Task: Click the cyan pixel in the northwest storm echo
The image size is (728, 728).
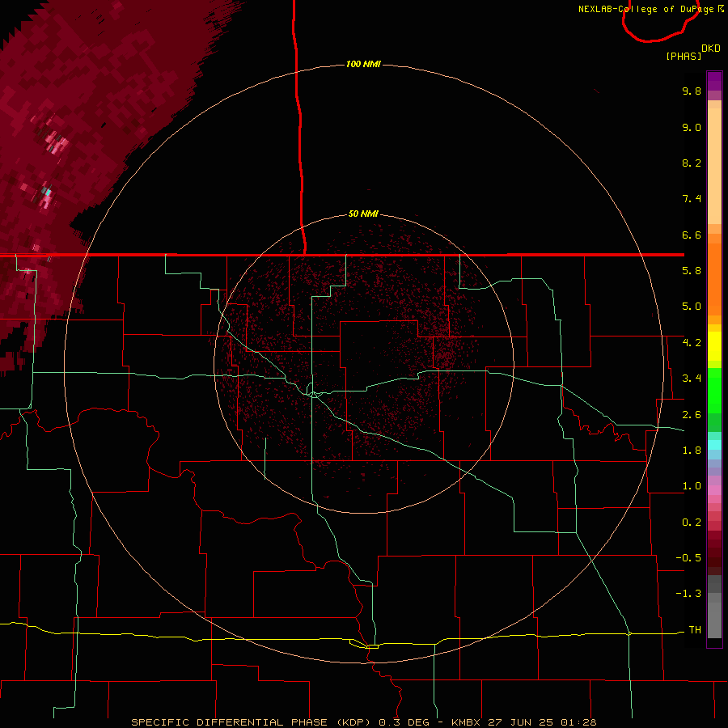Action: point(48,191)
